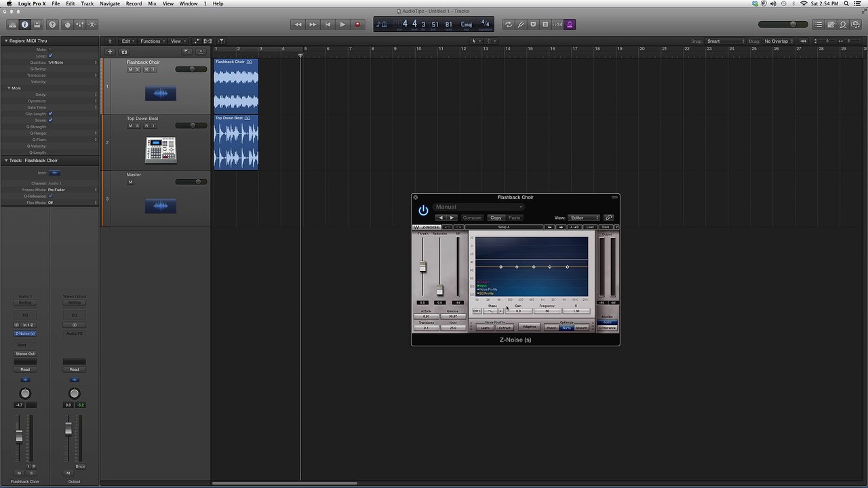Fast forward the playhead
868x488 pixels.
pyautogui.click(x=313, y=24)
